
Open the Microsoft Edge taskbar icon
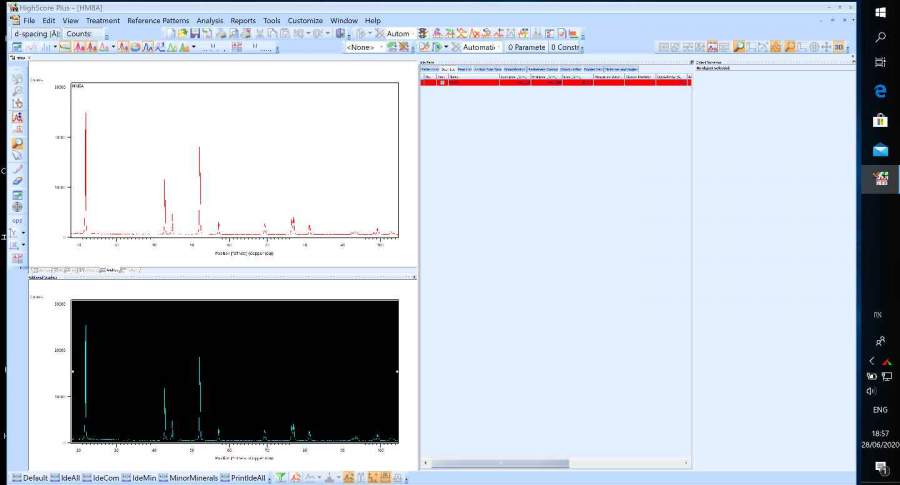[x=880, y=91]
